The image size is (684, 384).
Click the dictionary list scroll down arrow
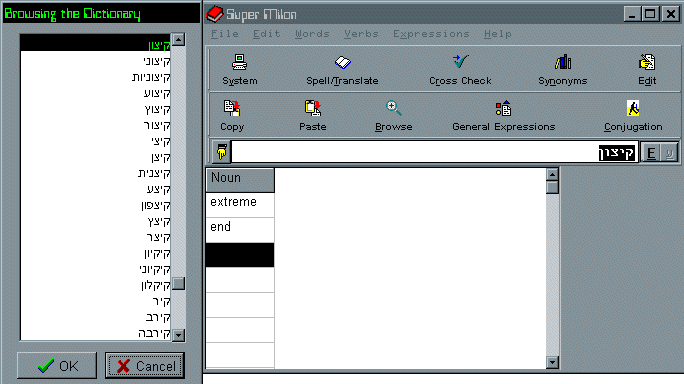tap(178, 335)
